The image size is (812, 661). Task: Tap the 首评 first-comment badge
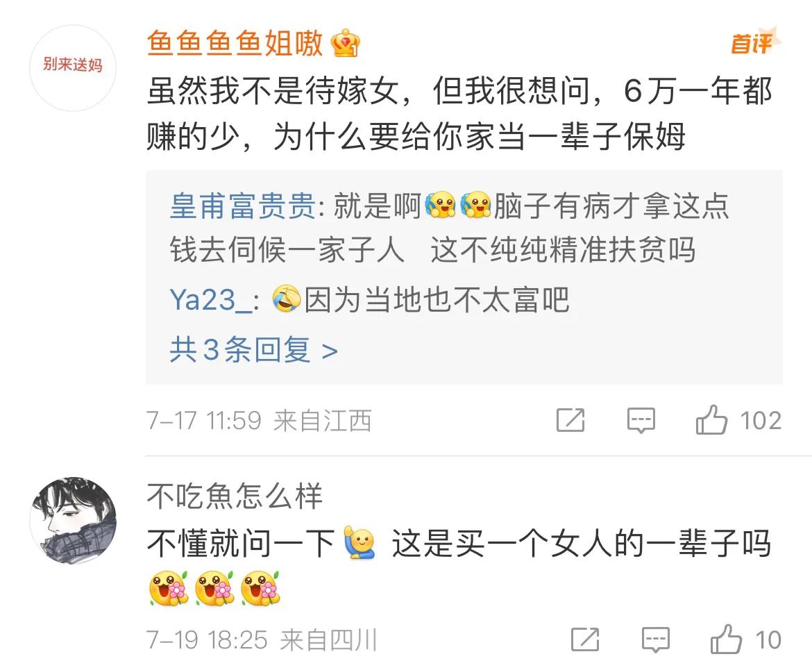(x=755, y=42)
